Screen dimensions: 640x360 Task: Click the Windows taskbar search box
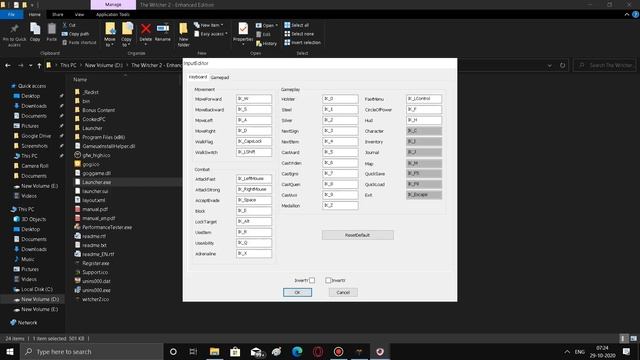click(91, 351)
